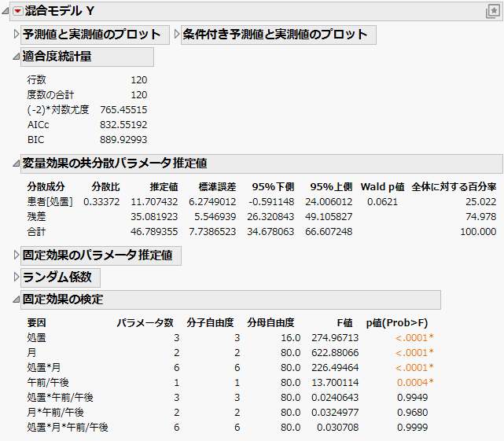
Task: Click the 条件付き予測値と実測値のプロット header
Action: (278, 35)
